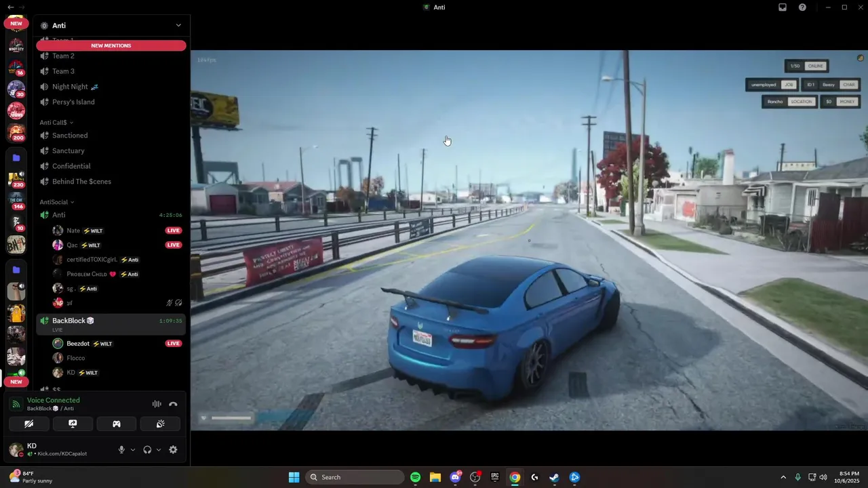Collapse the Anti Call$ category
This screenshot has height=488, width=868.
pos(56,123)
